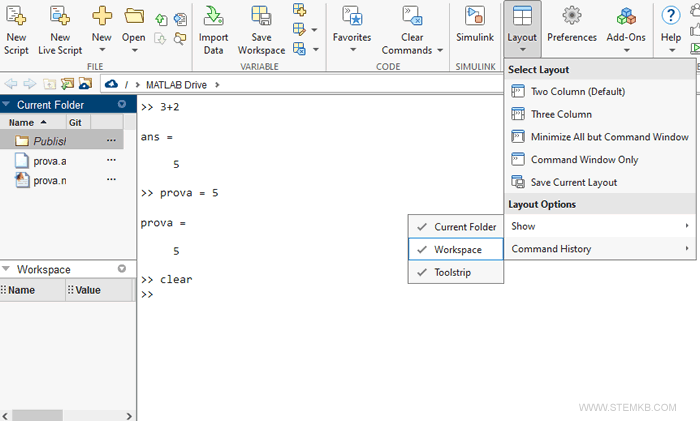The width and height of the screenshot is (700, 421).
Task: Collapse the Current Folder panel triangle
Action: [x=6, y=104]
